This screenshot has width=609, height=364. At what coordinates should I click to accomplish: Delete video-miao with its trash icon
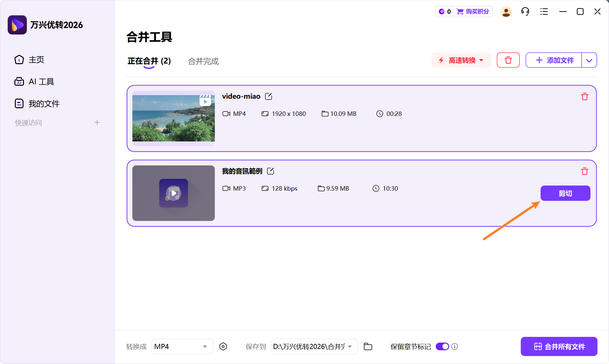click(585, 96)
